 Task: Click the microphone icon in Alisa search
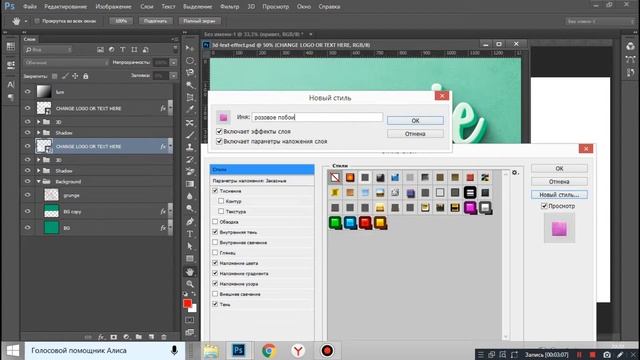click(x=174, y=351)
